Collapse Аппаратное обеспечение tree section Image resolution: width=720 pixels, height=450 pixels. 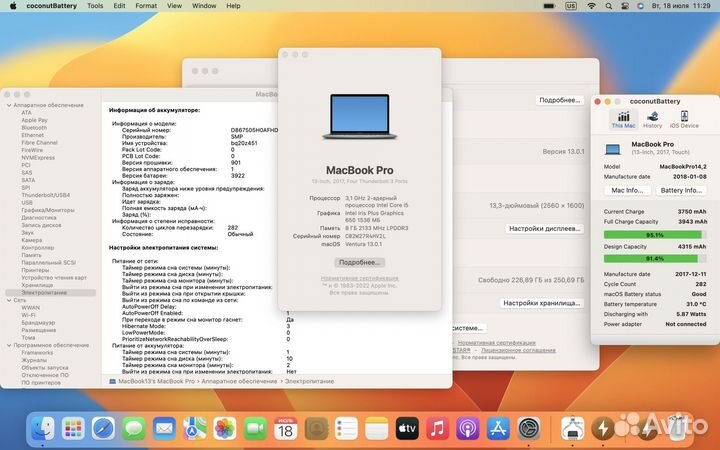(9, 105)
